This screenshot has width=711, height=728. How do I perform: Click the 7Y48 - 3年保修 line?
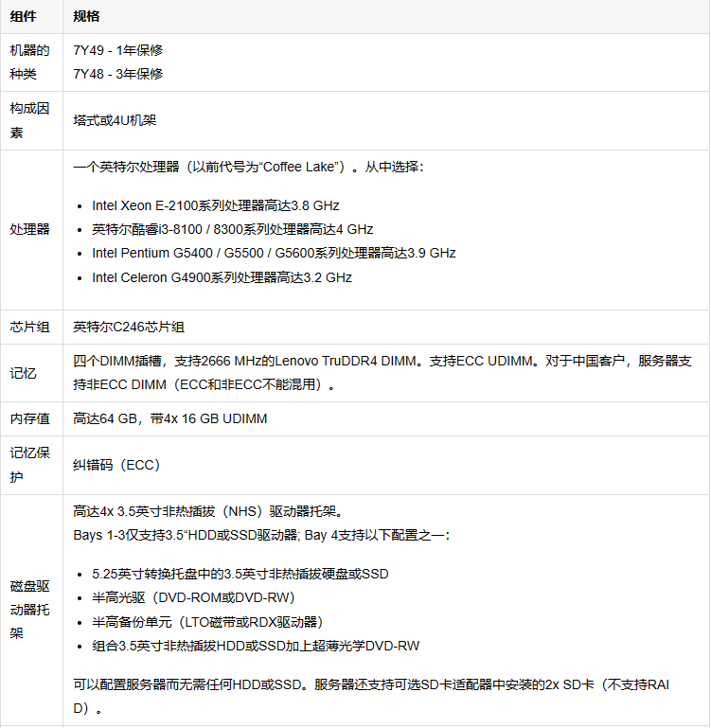coord(118,74)
